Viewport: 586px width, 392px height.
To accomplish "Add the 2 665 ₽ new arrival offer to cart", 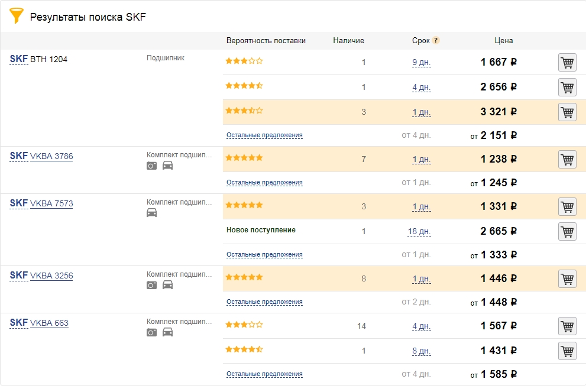I will (x=567, y=232).
